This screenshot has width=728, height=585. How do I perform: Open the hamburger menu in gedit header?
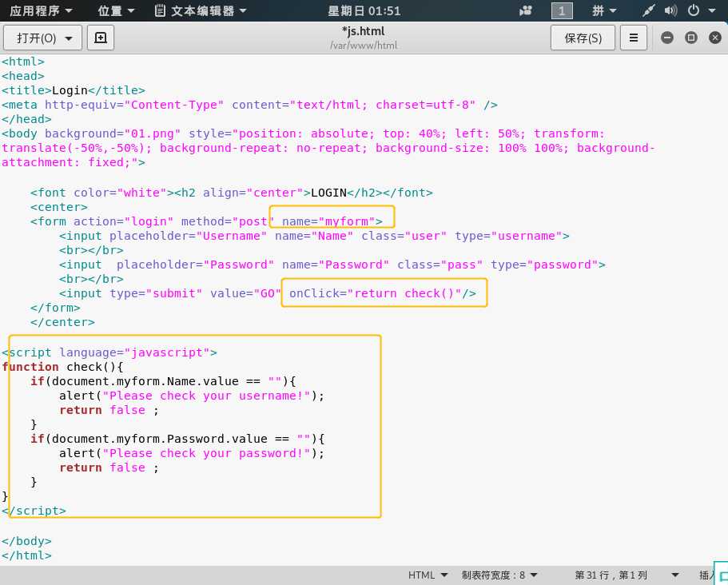click(633, 38)
